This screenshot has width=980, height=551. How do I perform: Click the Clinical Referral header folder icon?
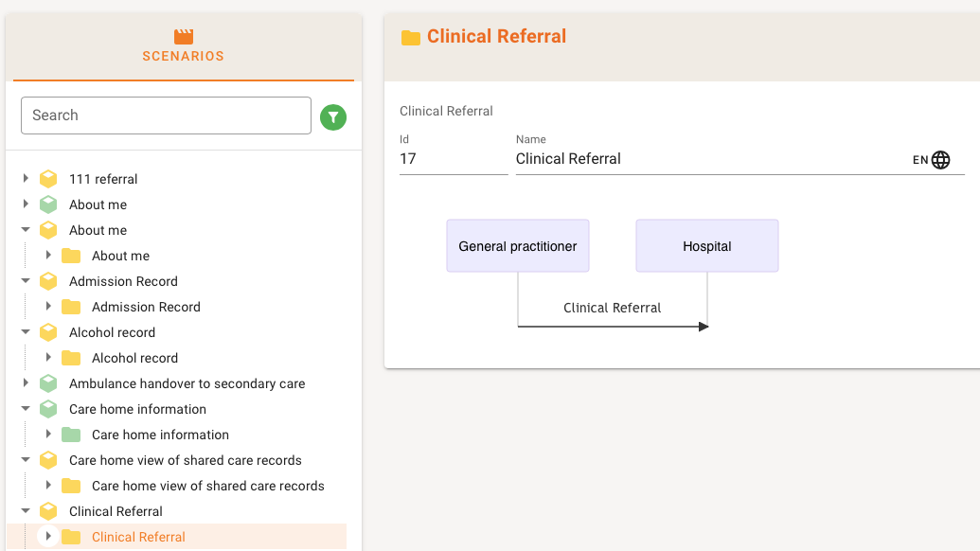[x=410, y=38]
